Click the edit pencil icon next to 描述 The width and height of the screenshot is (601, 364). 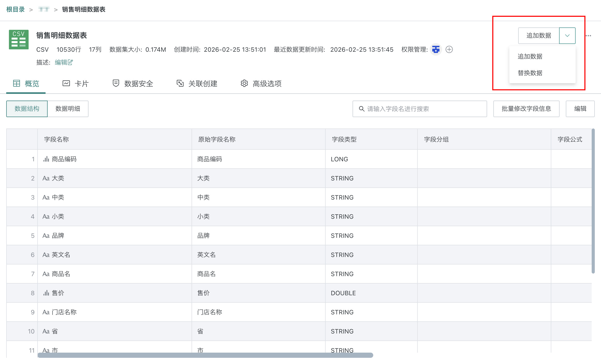click(70, 62)
